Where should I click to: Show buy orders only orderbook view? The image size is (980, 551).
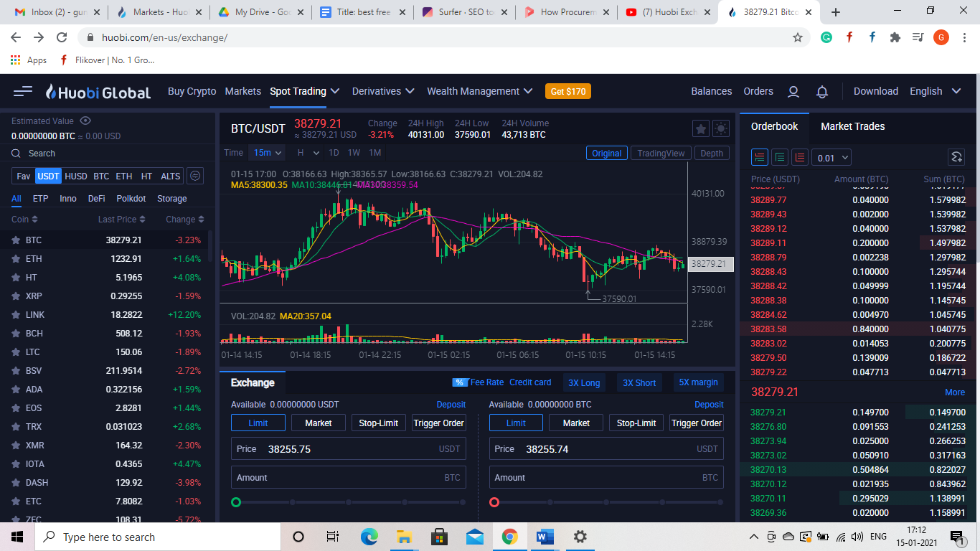[x=780, y=157]
